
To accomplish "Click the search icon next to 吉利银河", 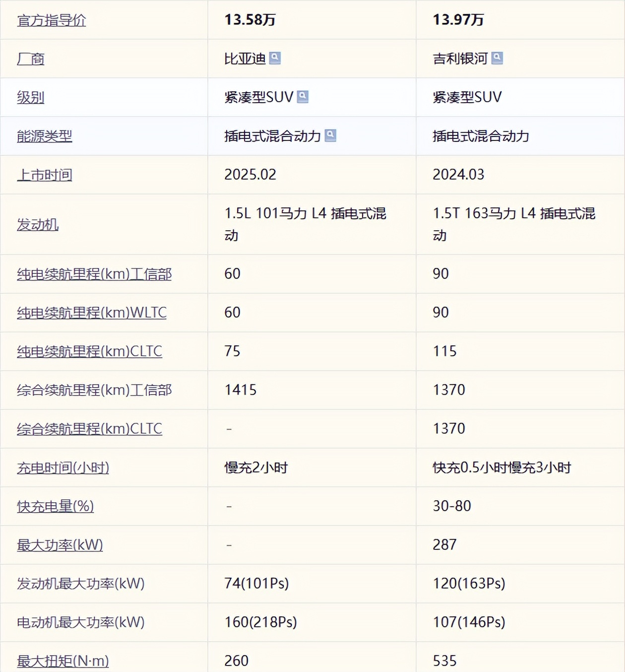I will coord(497,58).
